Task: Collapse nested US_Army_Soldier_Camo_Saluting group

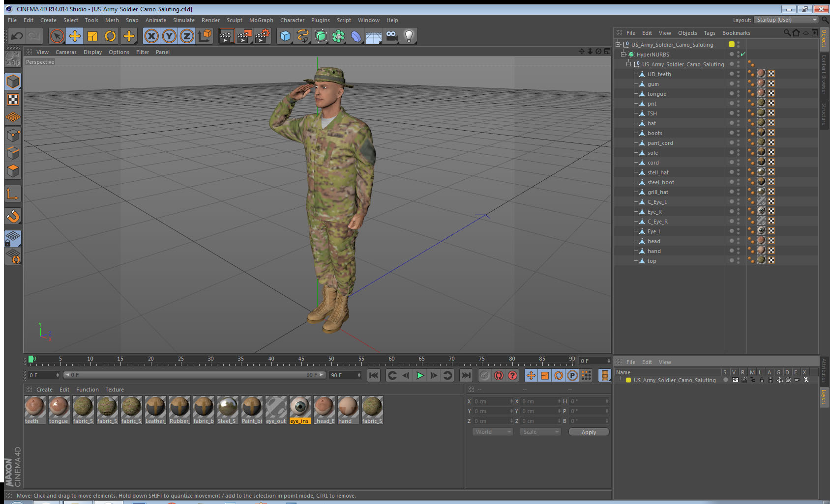Action: pyautogui.click(x=629, y=64)
